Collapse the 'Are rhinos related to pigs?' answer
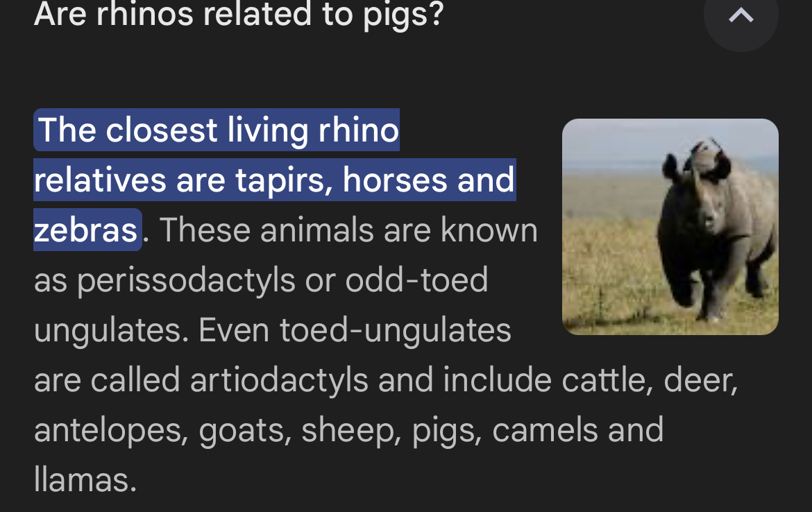Viewport: 812px width, 512px height. coord(741,15)
